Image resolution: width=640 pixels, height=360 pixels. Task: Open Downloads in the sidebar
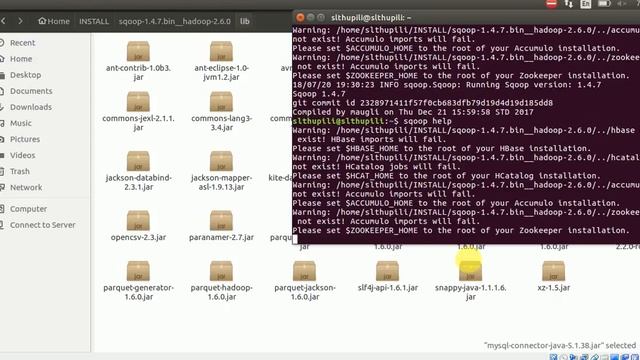click(31, 107)
